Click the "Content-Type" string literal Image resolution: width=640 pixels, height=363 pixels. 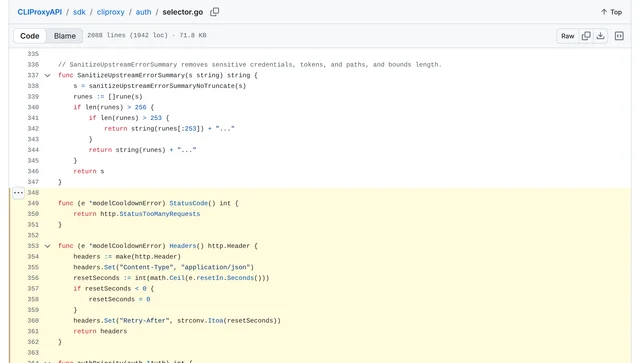click(146, 267)
